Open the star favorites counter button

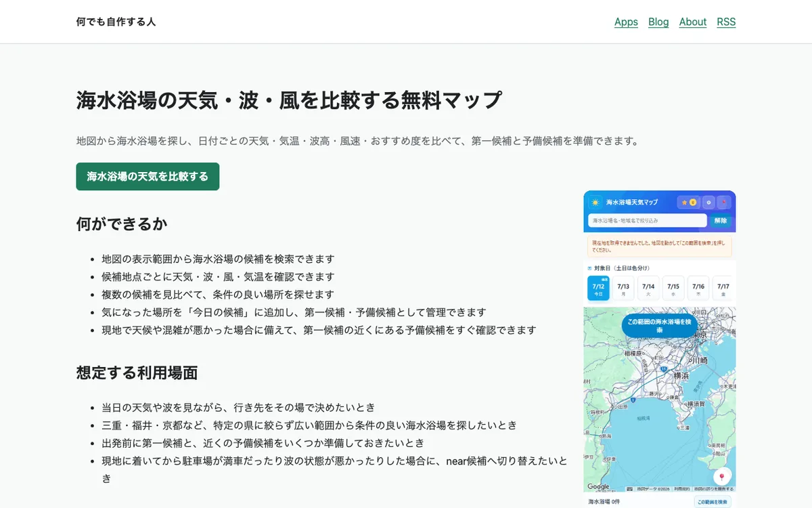689,203
